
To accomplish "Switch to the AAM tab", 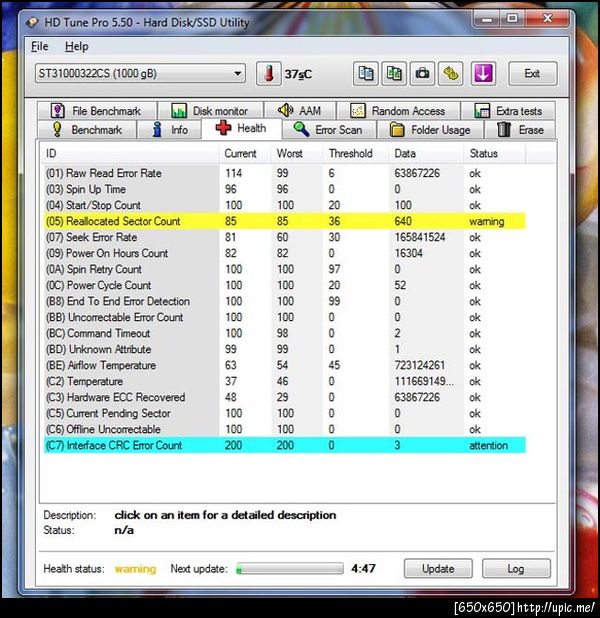I will 300,111.
